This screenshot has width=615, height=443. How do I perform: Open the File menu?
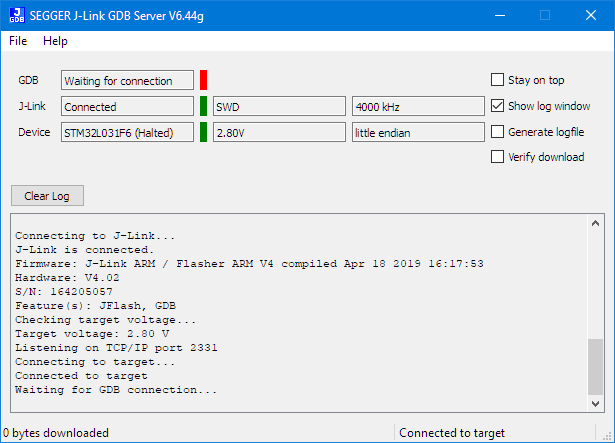tap(18, 41)
